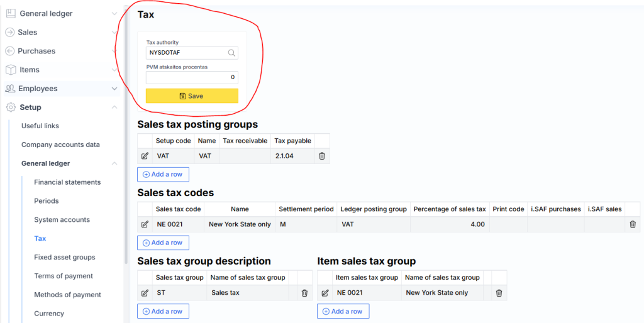Image resolution: width=644 pixels, height=323 pixels.
Task: Delete the VAT sales tax posting group row
Action: pos(322,156)
